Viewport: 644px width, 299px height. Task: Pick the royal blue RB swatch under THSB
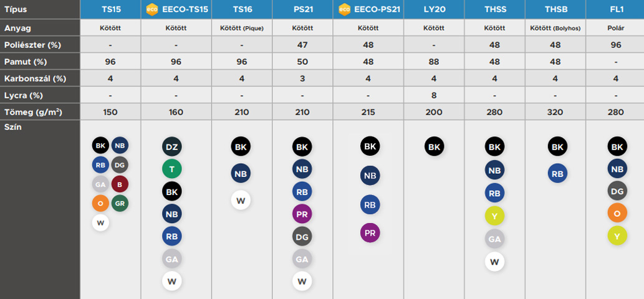click(x=557, y=173)
